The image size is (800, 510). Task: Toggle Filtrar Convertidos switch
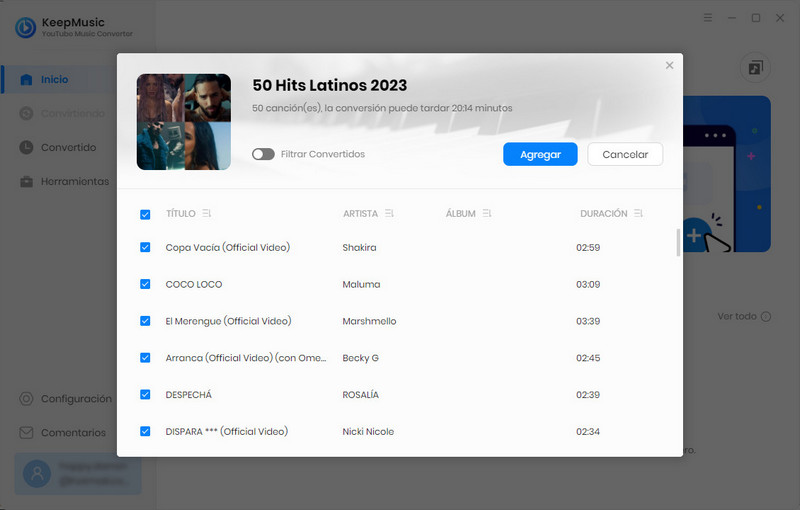pos(263,154)
